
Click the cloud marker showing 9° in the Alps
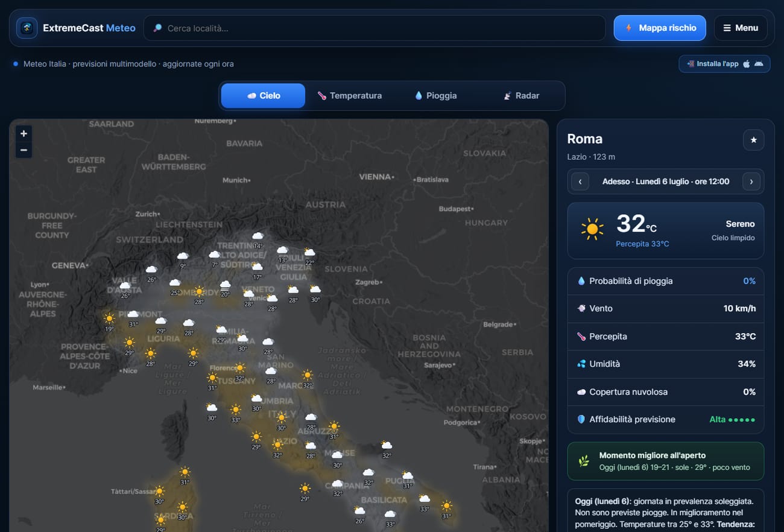(x=183, y=259)
